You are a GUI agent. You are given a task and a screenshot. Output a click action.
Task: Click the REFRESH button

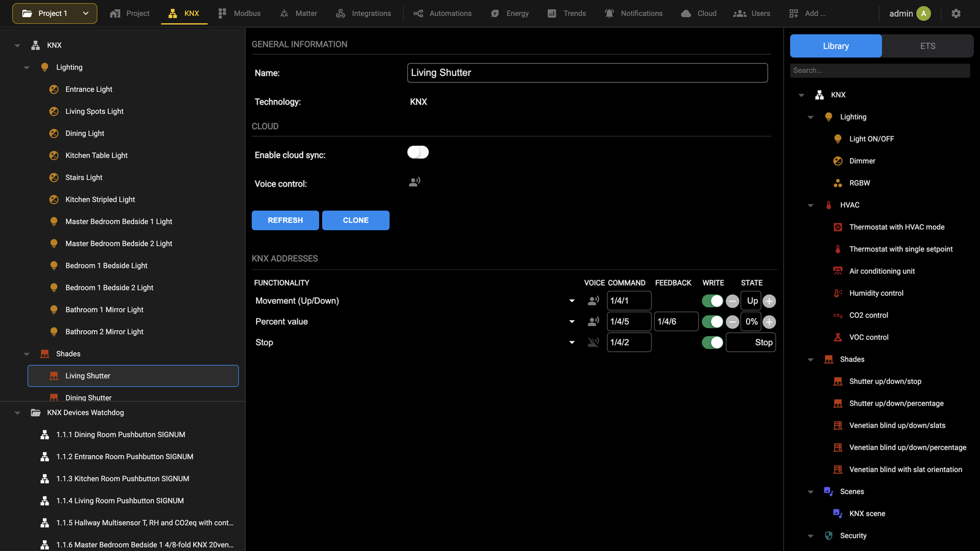[x=285, y=220]
